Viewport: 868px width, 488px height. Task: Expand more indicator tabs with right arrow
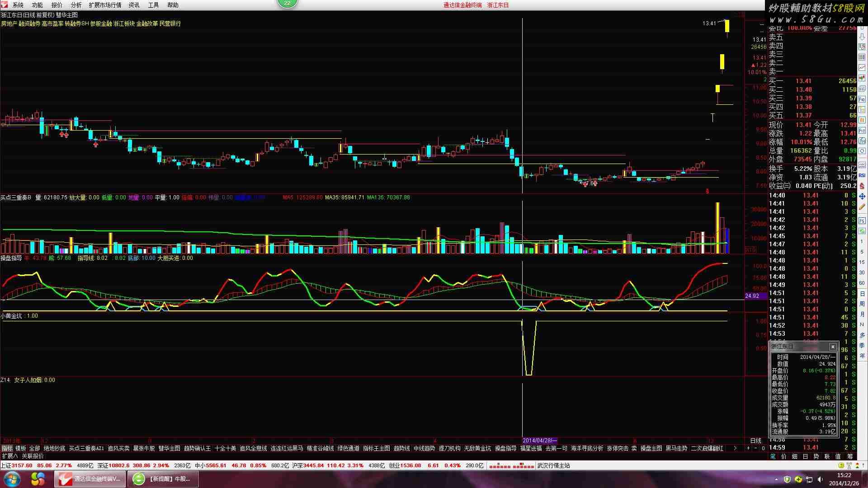click(735, 448)
